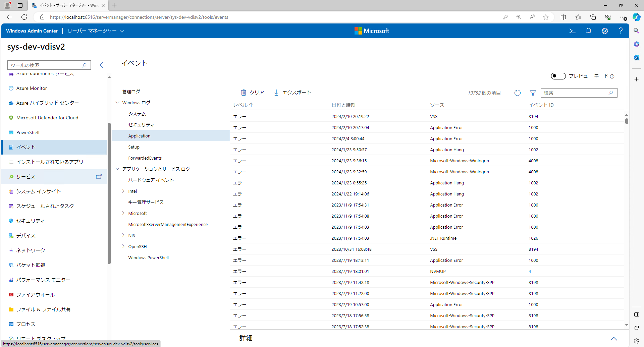The image size is (644, 347).
Task: Expand the NIS log node
Action: point(123,235)
